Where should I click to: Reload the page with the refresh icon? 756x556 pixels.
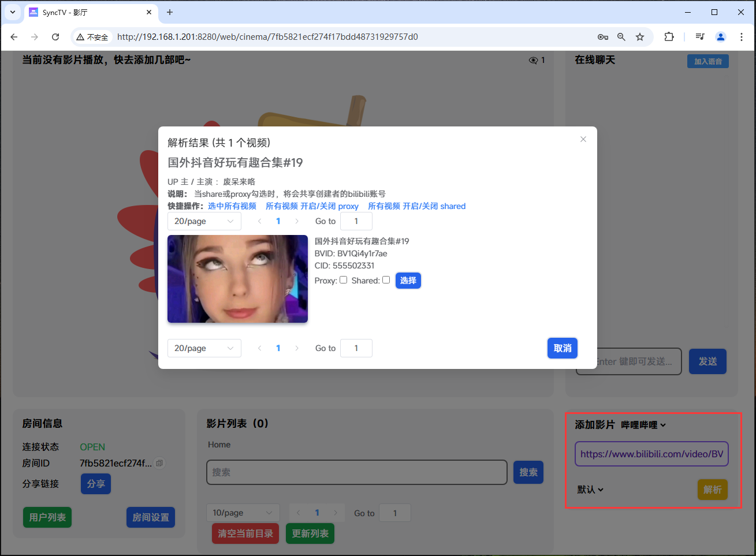click(x=55, y=36)
